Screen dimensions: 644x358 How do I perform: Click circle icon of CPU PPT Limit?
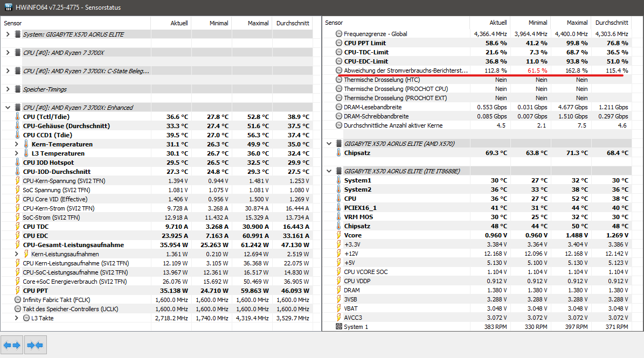tap(339, 43)
